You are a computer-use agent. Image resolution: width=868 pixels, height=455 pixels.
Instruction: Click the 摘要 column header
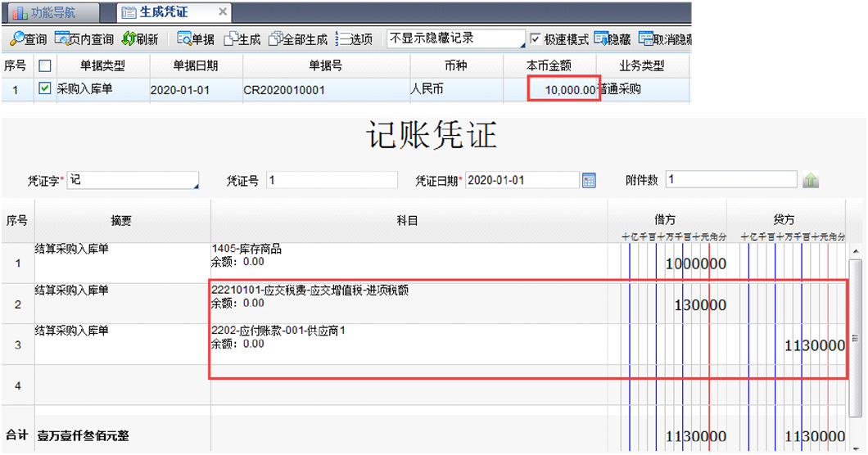tap(122, 221)
